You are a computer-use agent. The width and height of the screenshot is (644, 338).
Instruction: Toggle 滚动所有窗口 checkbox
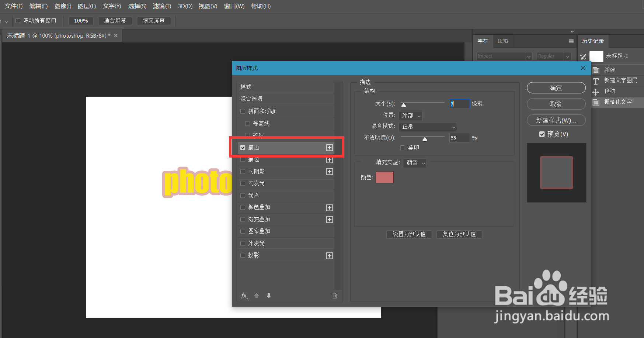point(18,21)
